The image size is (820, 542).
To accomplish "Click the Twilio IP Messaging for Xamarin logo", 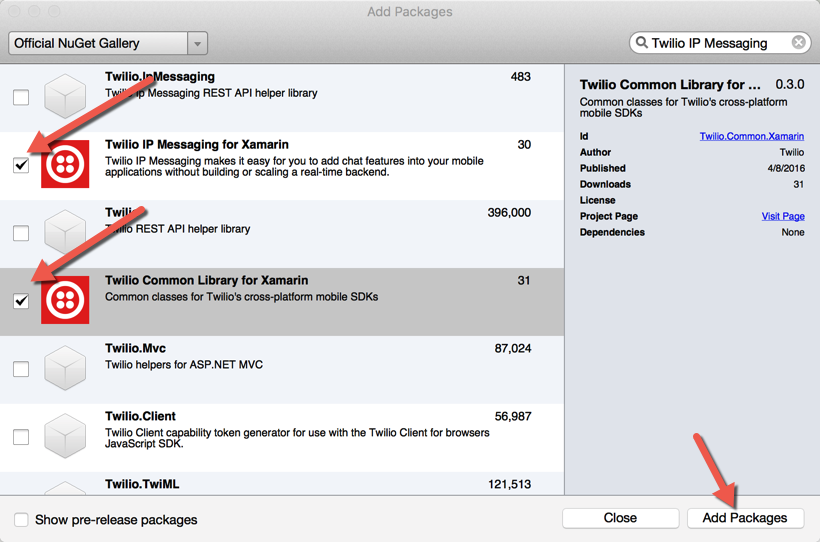I will (65, 164).
